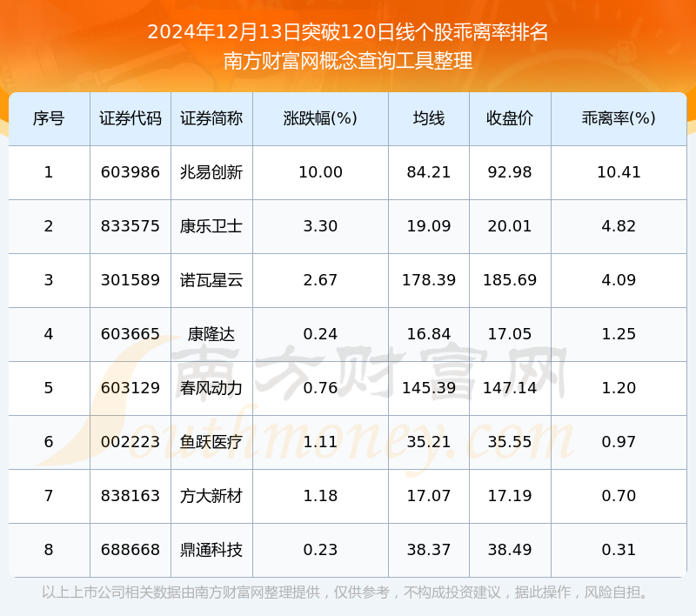
Task: Click the disclaimer text at the bottom
Action: (346, 593)
